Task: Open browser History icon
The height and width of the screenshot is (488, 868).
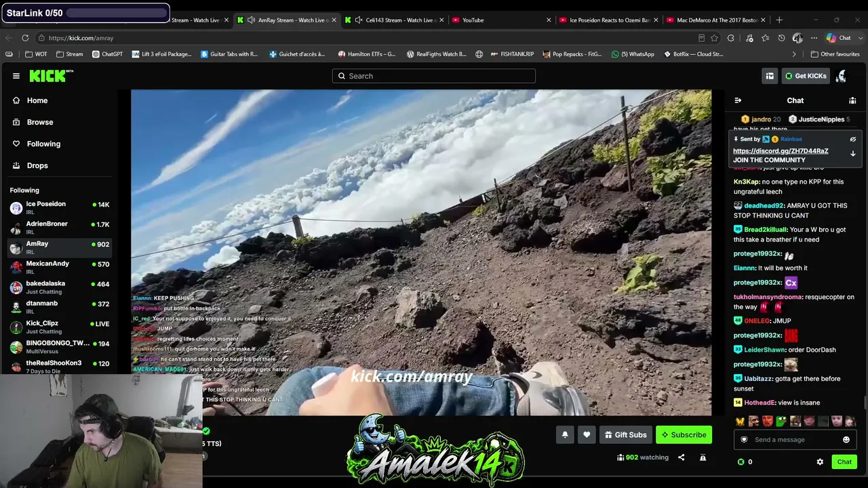Action: click(x=781, y=38)
